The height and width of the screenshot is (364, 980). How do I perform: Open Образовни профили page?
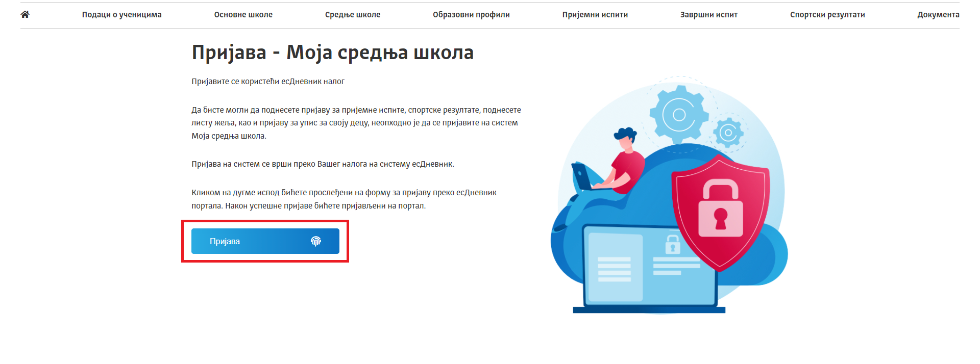coord(471,15)
